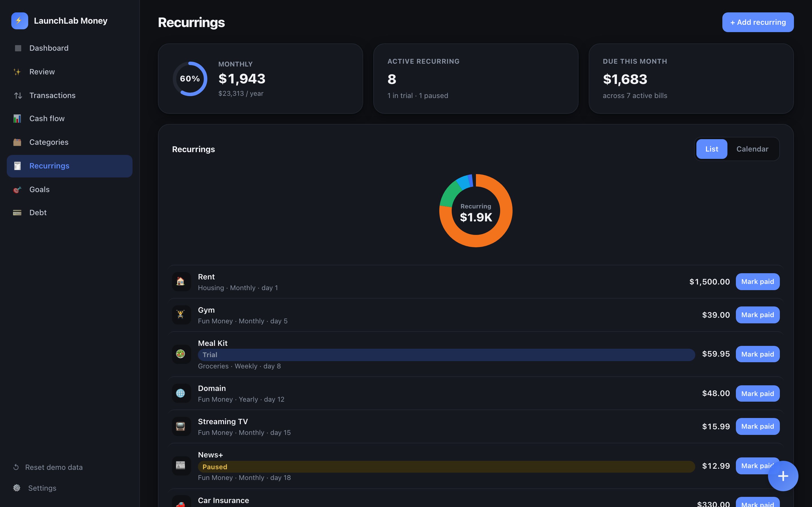Mark Gym bill as paid
The width and height of the screenshot is (812, 507).
(757, 315)
